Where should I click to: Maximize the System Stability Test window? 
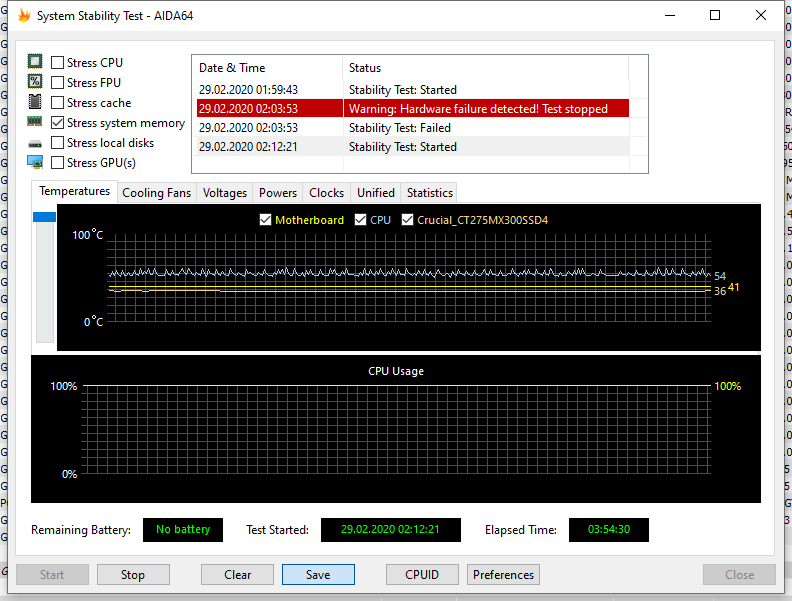click(x=715, y=16)
